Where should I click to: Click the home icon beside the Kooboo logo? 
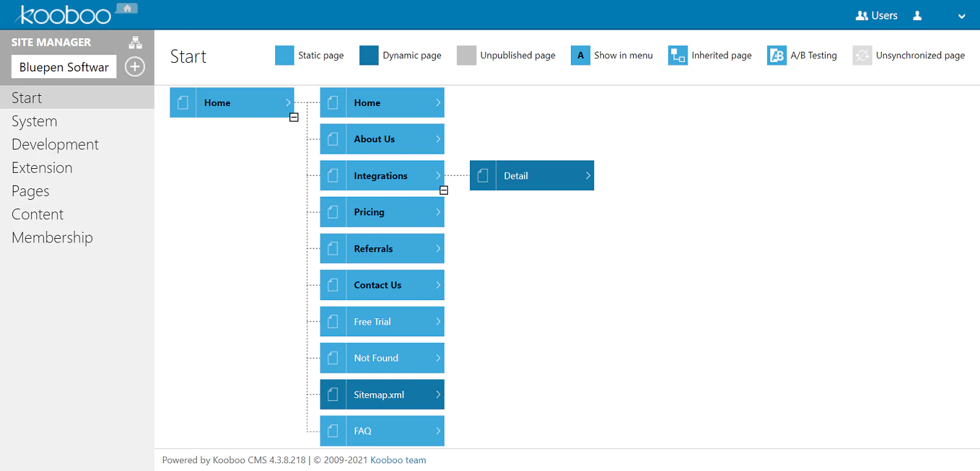[x=127, y=8]
